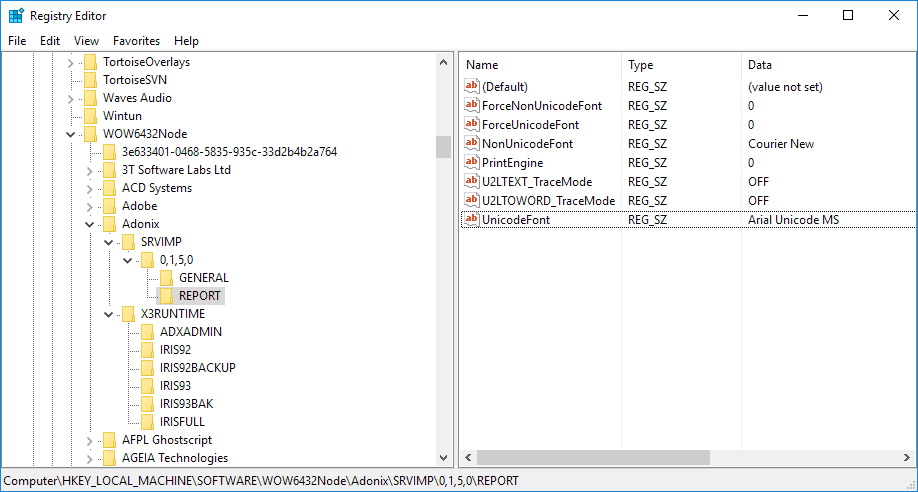Click the string icon beside U2LTEXT_TraceMode
This screenshot has height=492, width=918.
tap(471, 181)
